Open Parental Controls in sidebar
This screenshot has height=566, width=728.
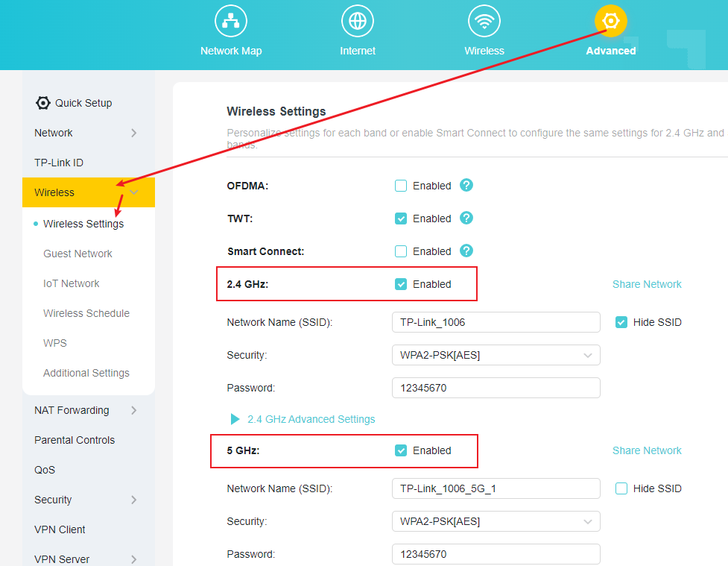pos(75,440)
